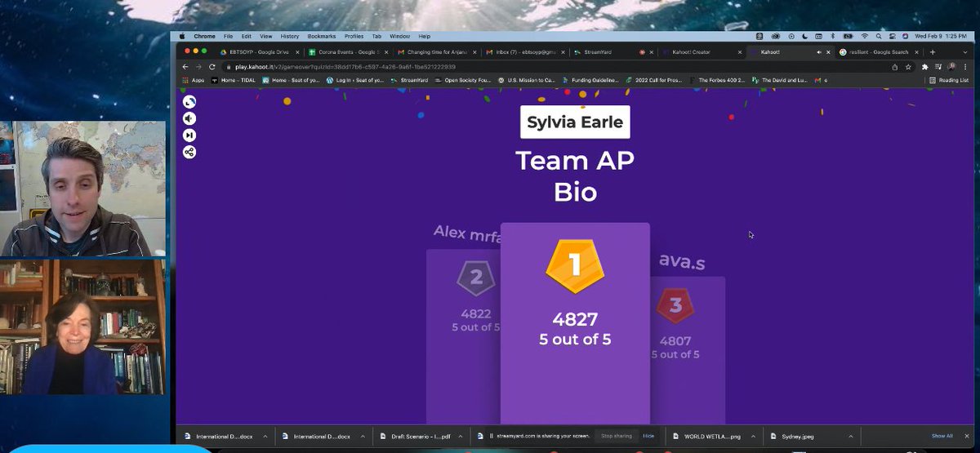
Task: Click Show All downloads
Action: coord(942,437)
